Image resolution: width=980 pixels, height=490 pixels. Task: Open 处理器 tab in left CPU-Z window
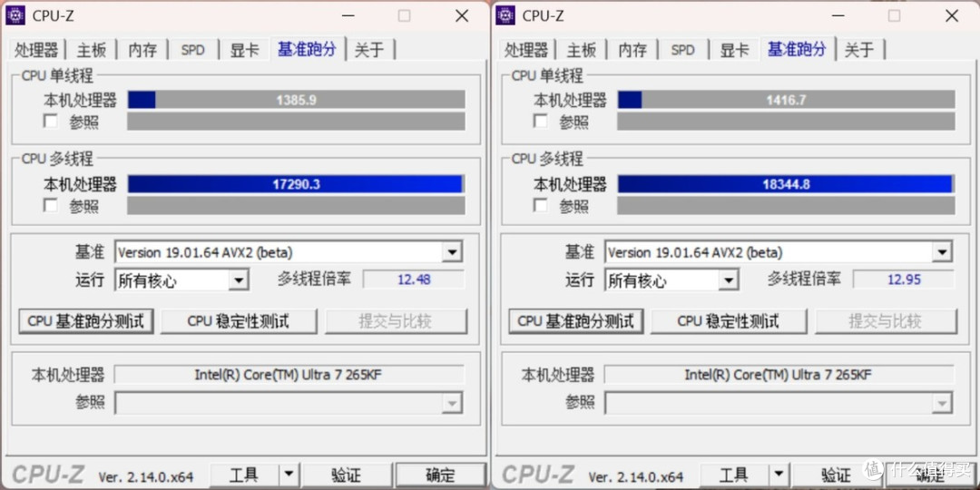coord(37,50)
